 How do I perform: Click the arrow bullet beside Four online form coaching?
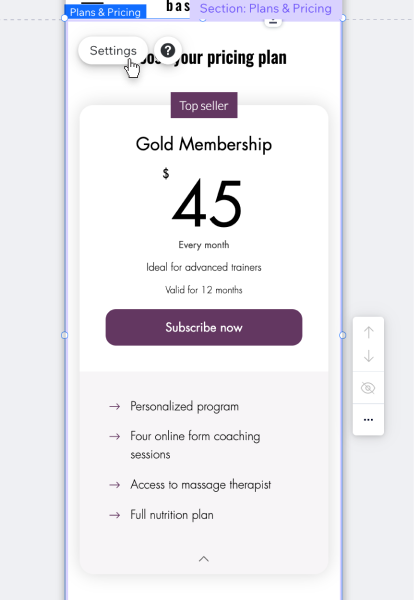[115, 436]
